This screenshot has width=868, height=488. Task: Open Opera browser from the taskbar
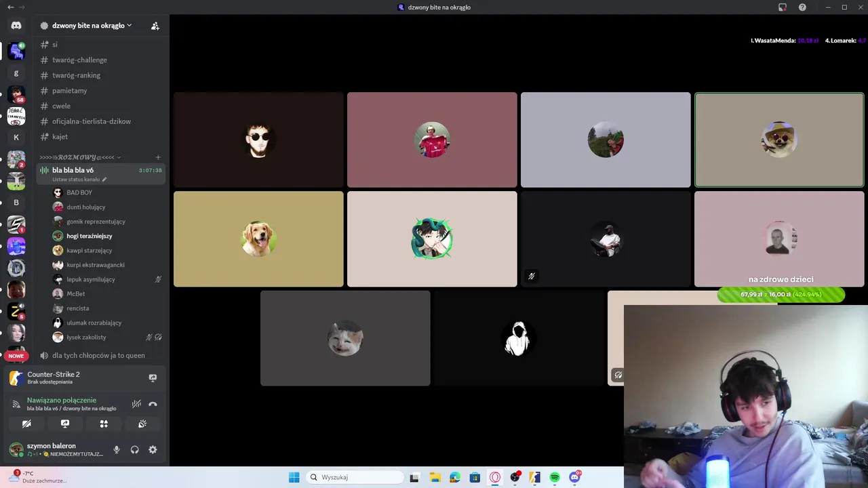click(x=496, y=477)
